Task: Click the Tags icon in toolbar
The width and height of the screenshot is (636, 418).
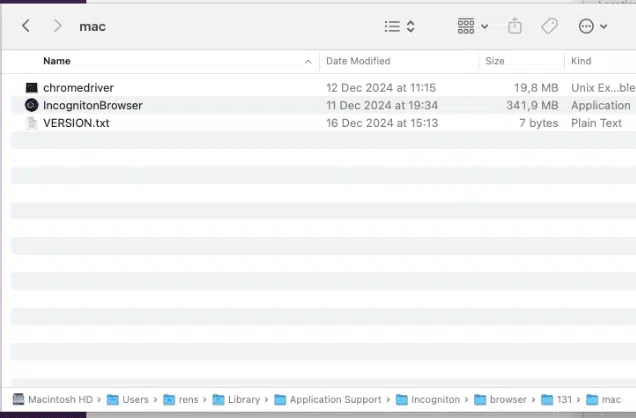Action: (549, 26)
